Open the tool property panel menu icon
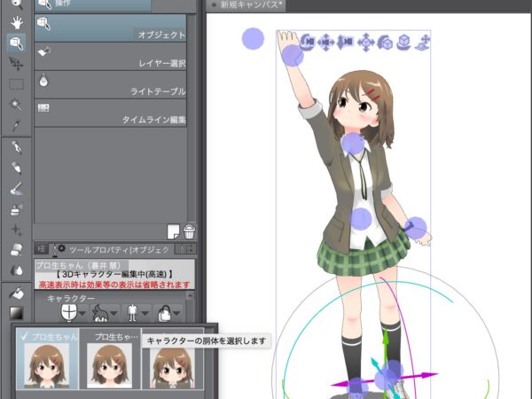 tap(41, 249)
